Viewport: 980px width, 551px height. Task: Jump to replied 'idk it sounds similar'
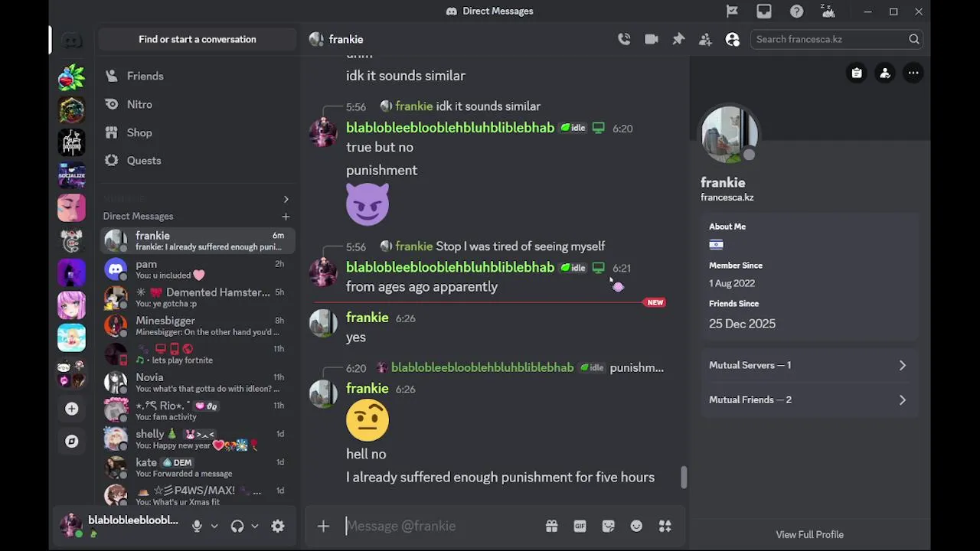point(488,106)
